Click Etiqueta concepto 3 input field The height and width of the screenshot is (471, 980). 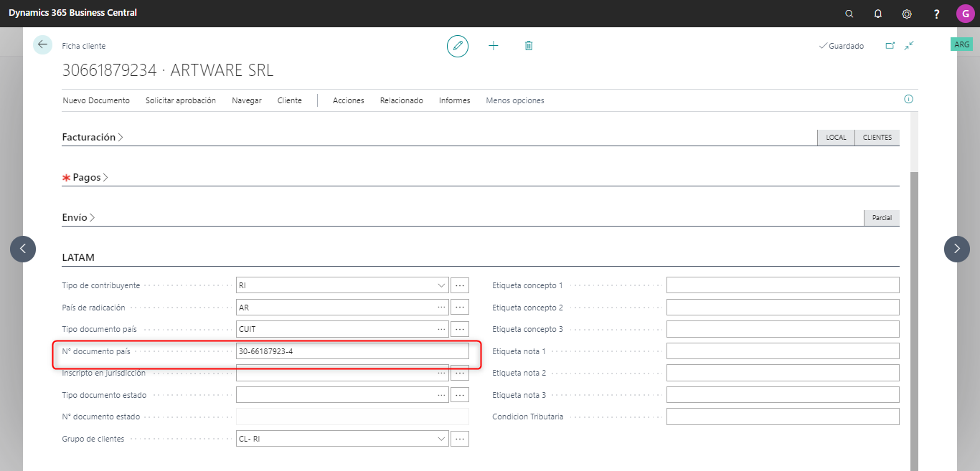pyautogui.click(x=783, y=329)
